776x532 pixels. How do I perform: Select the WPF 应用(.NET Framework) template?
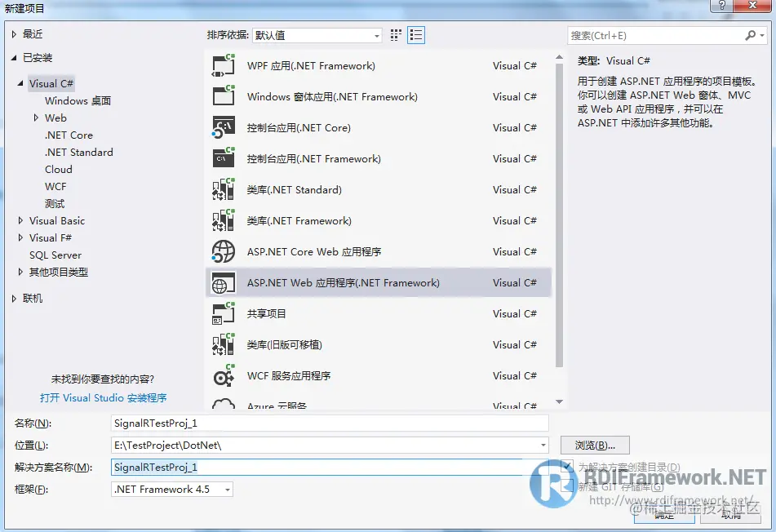click(311, 65)
